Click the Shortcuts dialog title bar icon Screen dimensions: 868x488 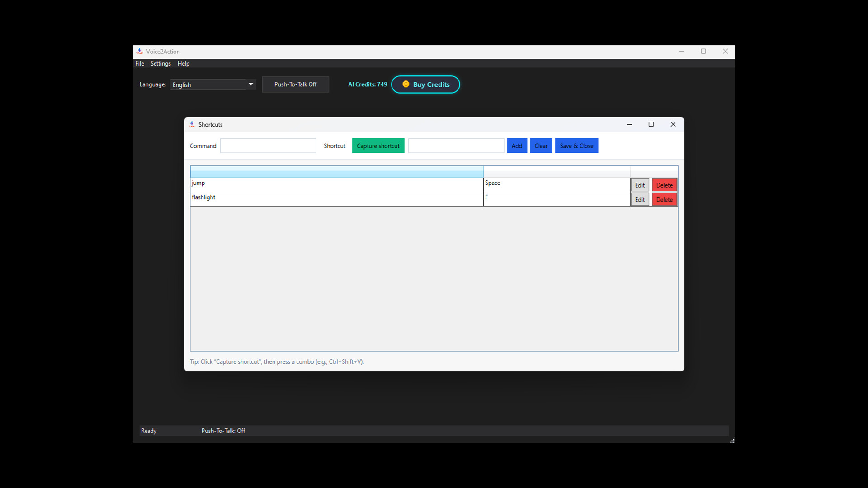[x=192, y=124]
